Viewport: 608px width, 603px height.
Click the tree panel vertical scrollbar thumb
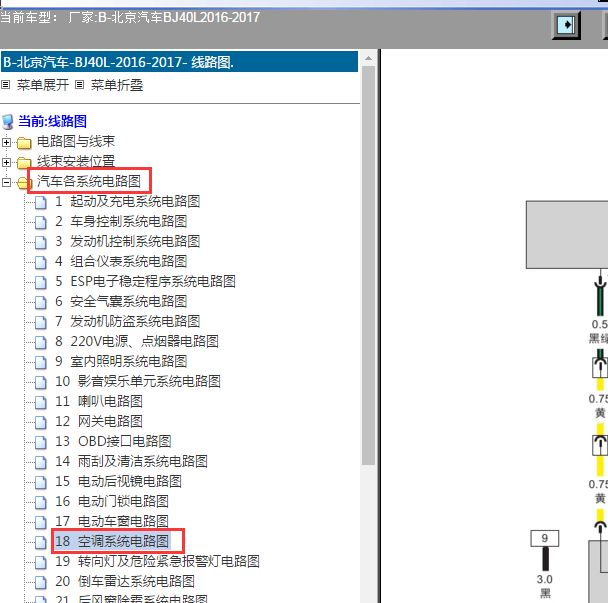(368, 266)
